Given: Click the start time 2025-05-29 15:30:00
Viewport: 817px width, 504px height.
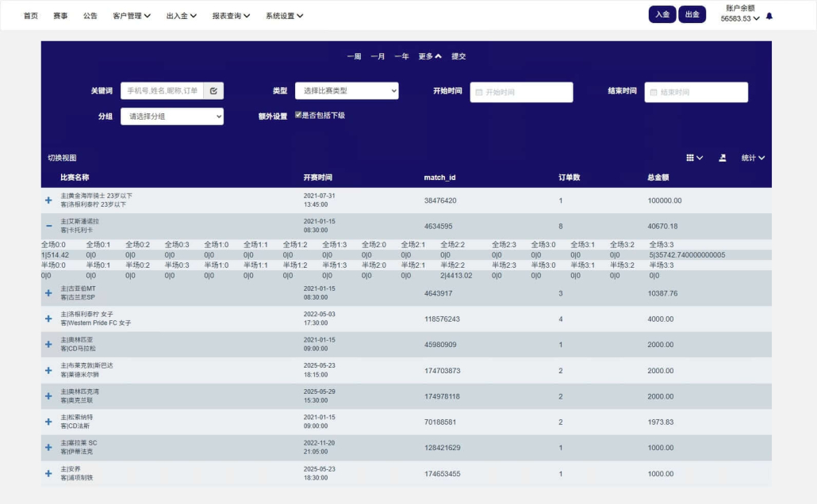Looking at the screenshot, I should coord(319,396).
